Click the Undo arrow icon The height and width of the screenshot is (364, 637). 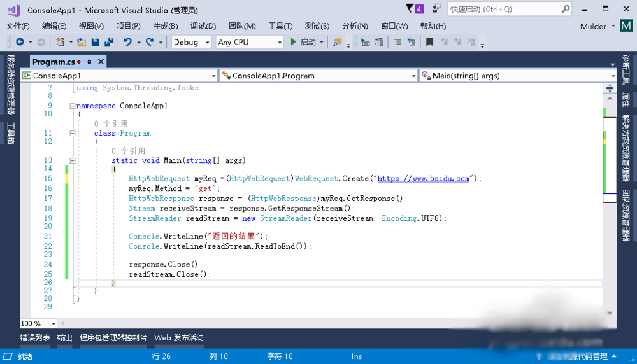coord(128,42)
